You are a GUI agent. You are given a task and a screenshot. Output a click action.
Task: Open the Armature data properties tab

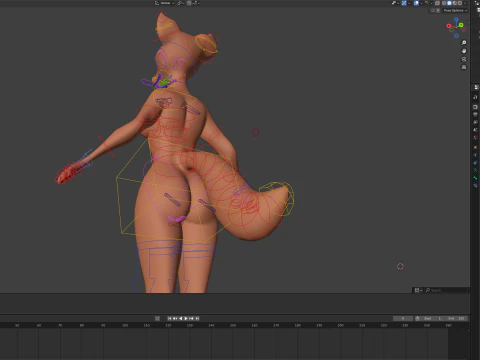[475, 170]
